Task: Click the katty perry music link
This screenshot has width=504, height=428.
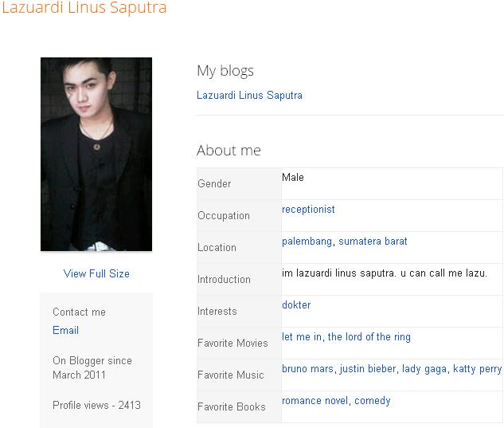Action: (477, 369)
